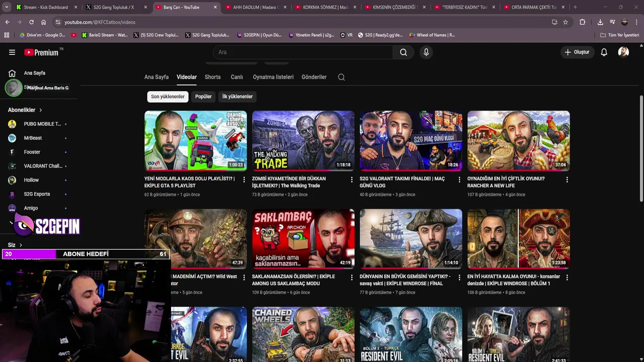The height and width of the screenshot is (362, 644).
Task: Switch to the Shorts channel tab
Action: click(x=213, y=77)
